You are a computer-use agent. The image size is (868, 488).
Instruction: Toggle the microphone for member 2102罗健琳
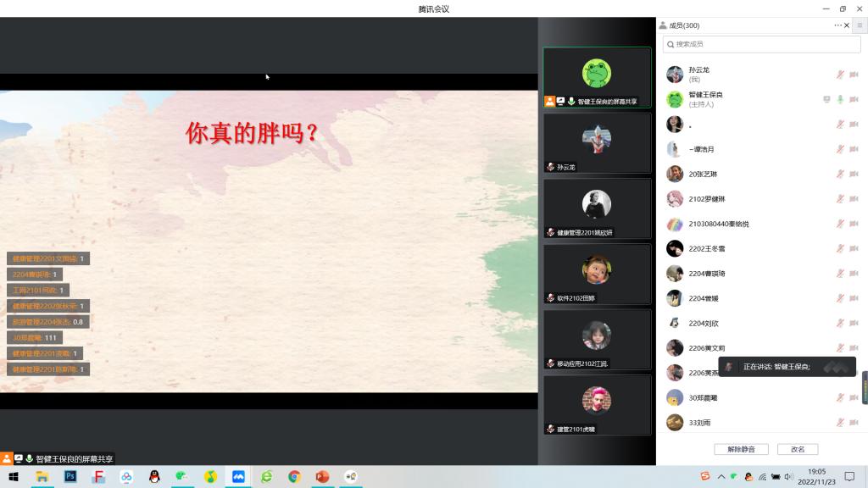840,199
